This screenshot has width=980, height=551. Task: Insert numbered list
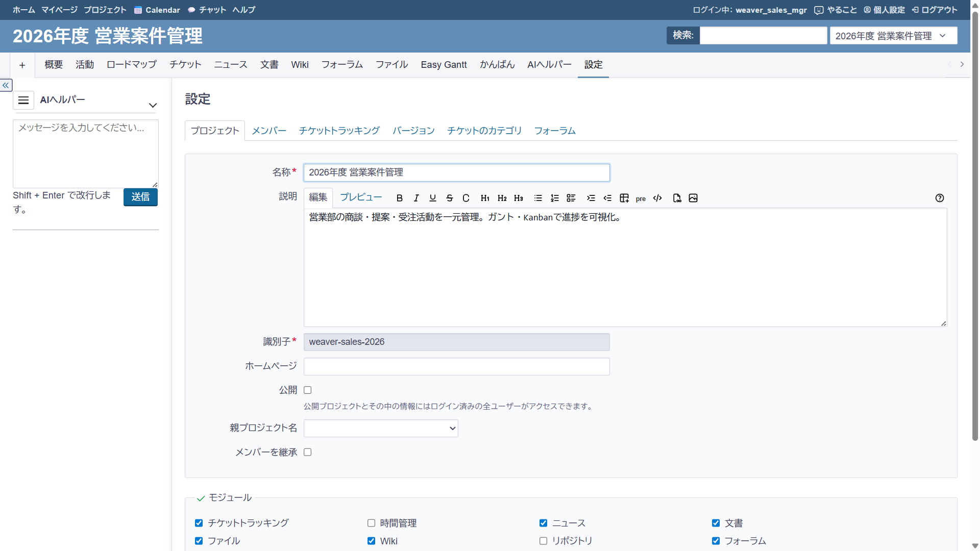click(x=555, y=198)
